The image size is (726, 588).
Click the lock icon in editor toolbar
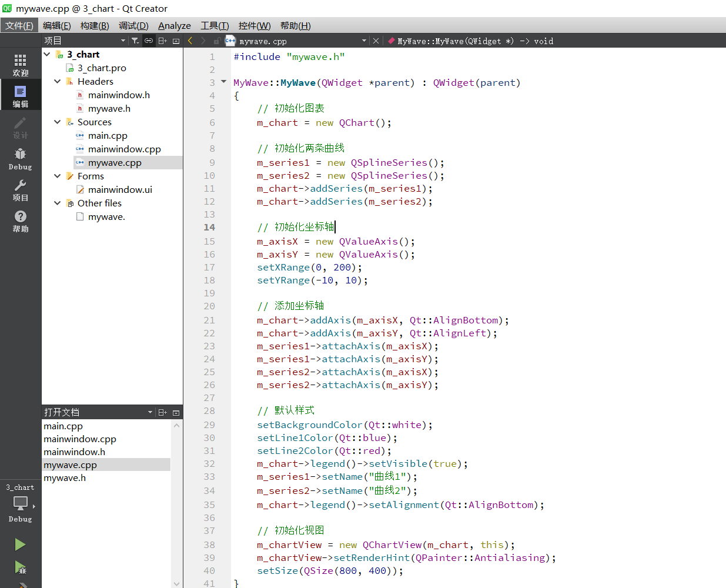click(217, 41)
